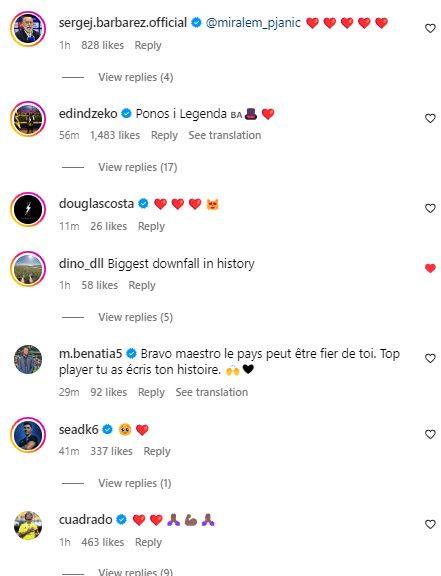View the 1,483 likes on edindzeko's comment

tap(115, 135)
